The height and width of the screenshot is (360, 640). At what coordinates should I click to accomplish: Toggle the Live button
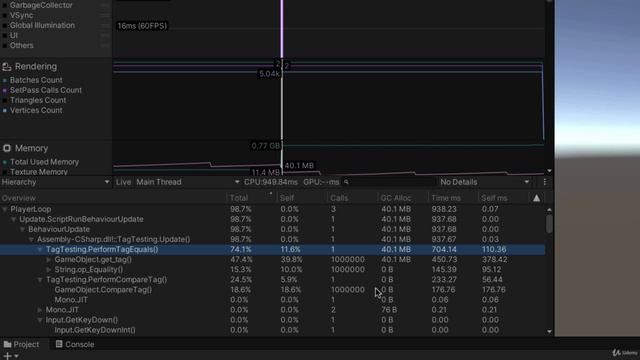[x=123, y=182]
